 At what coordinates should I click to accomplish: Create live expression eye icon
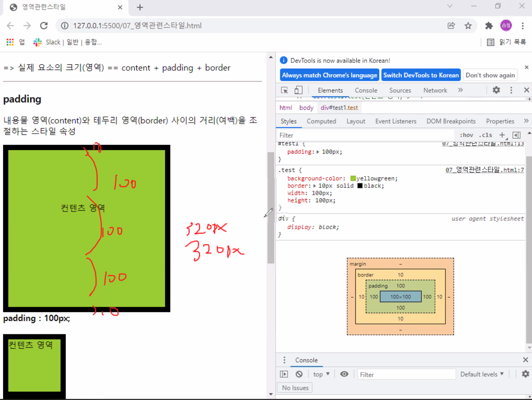[344, 374]
